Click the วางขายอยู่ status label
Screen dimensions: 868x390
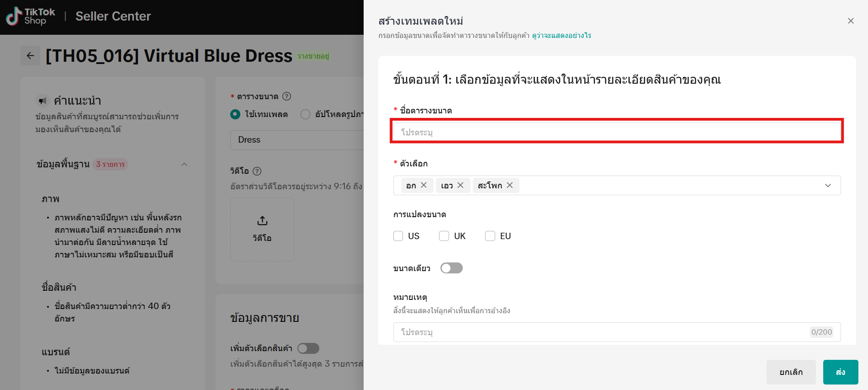click(x=313, y=56)
